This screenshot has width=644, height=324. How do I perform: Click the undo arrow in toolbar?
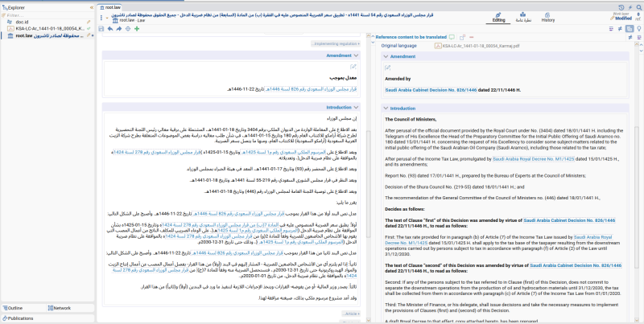110,29
